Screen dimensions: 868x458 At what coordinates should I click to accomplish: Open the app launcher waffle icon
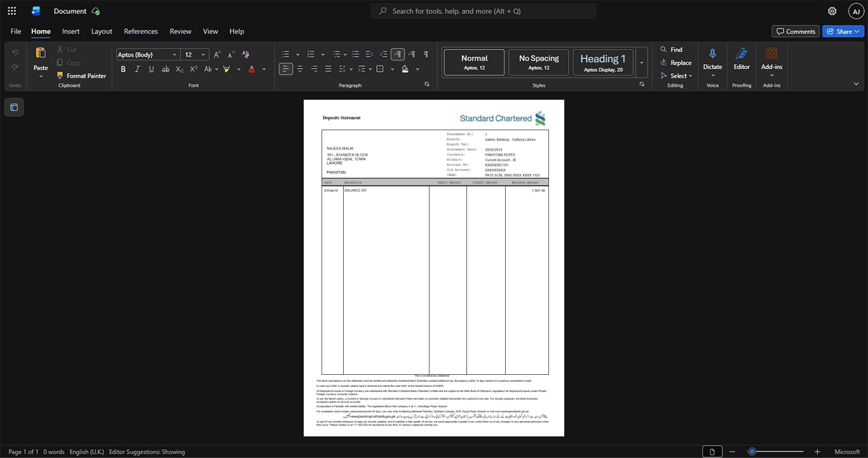coord(11,11)
